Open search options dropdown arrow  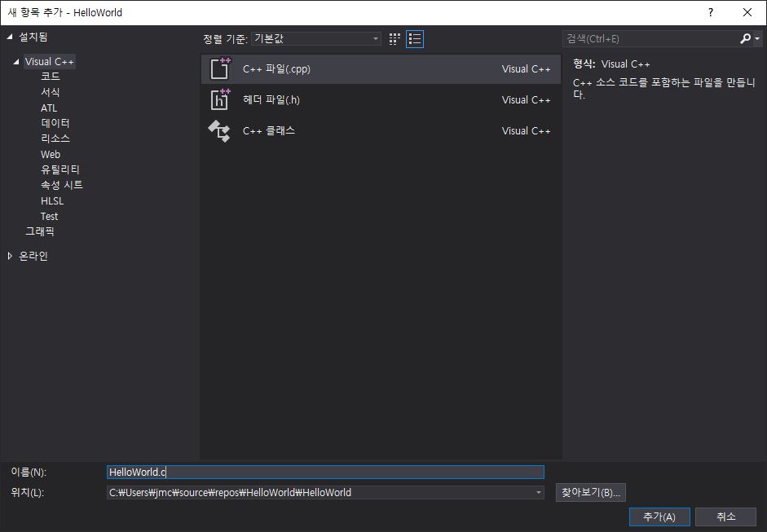click(757, 38)
